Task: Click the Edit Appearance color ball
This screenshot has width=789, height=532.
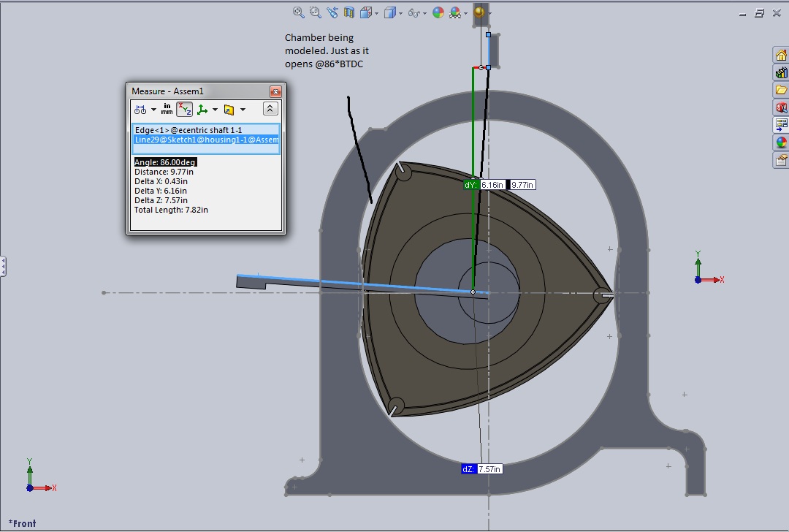Action: pyautogui.click(x=438, y=12)
